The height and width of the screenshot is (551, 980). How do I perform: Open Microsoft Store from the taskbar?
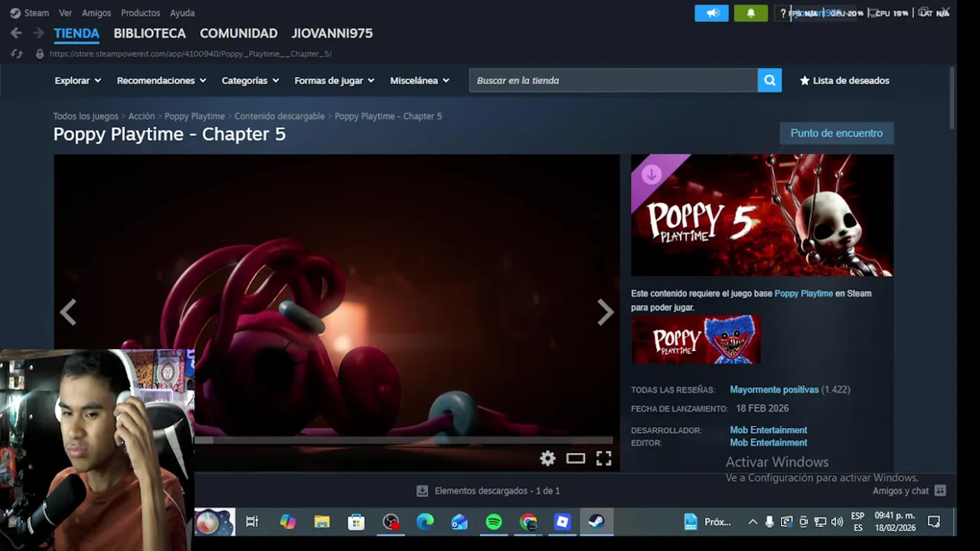click(356, 522)
